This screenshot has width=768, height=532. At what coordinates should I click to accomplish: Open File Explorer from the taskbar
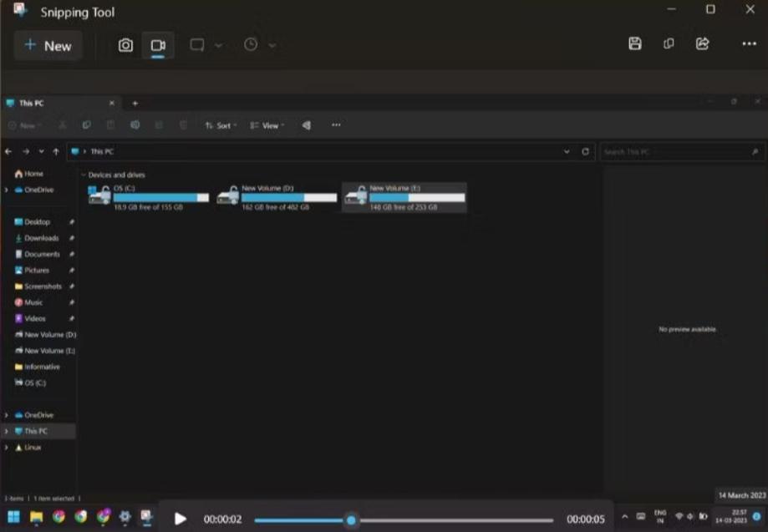point(36,517)
